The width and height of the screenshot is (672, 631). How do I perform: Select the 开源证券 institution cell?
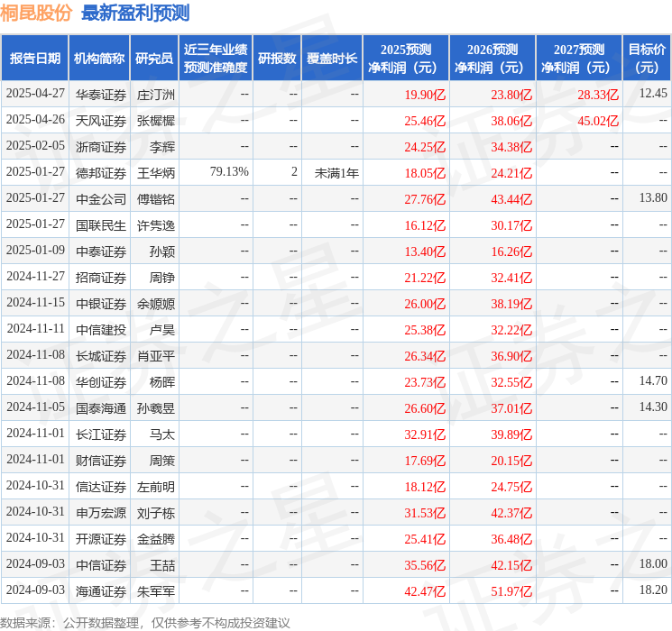(101, 538)
